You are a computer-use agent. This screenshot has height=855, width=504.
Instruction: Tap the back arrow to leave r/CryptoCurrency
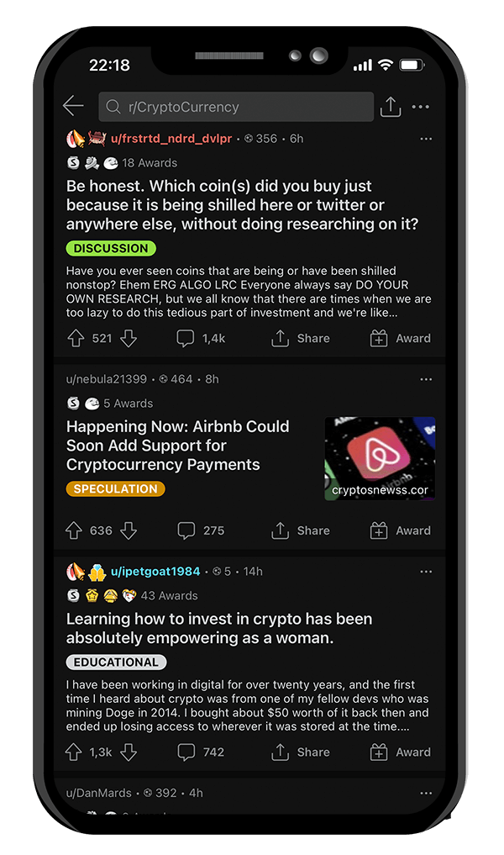tap(73, 106)
